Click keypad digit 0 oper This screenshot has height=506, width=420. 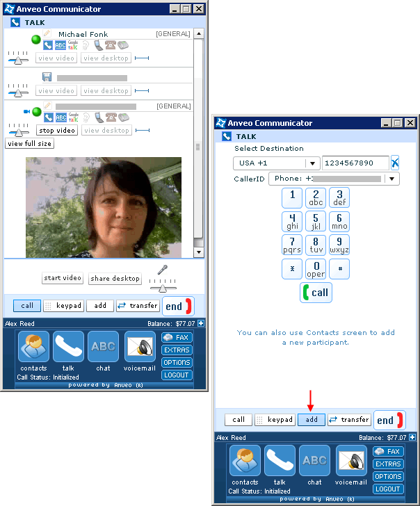tap(316, 269)
